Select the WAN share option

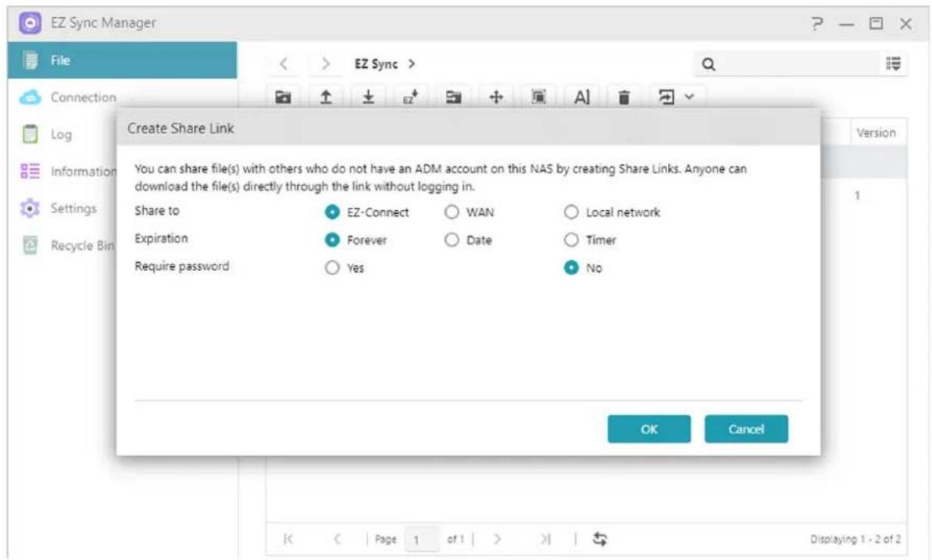pyautogui.click(x=451, y=212)
